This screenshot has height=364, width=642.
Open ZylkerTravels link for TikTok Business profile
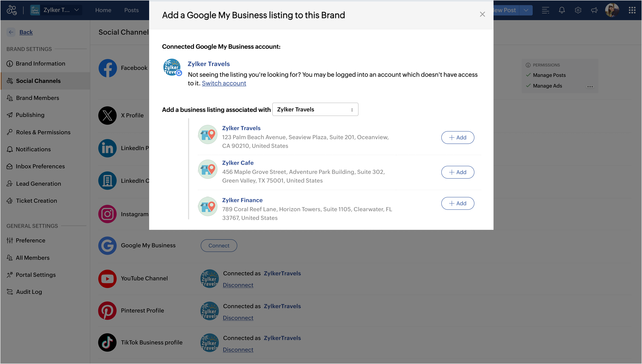(282, 338)
